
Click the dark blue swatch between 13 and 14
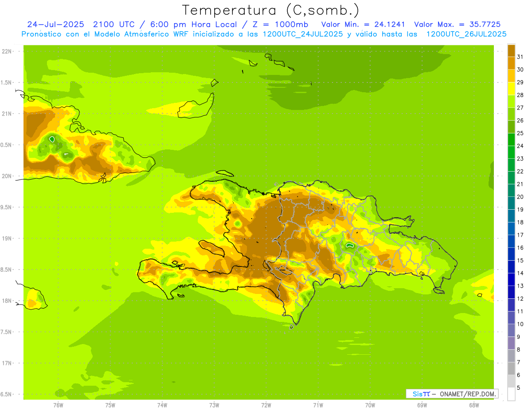pyautogui.click(x=511, y=279)
